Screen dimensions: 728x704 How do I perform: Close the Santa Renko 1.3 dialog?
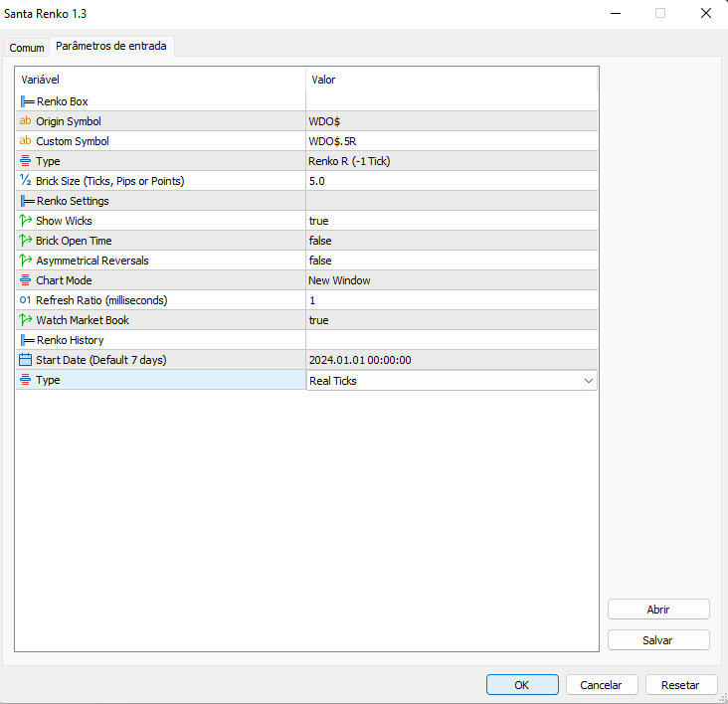706,13
